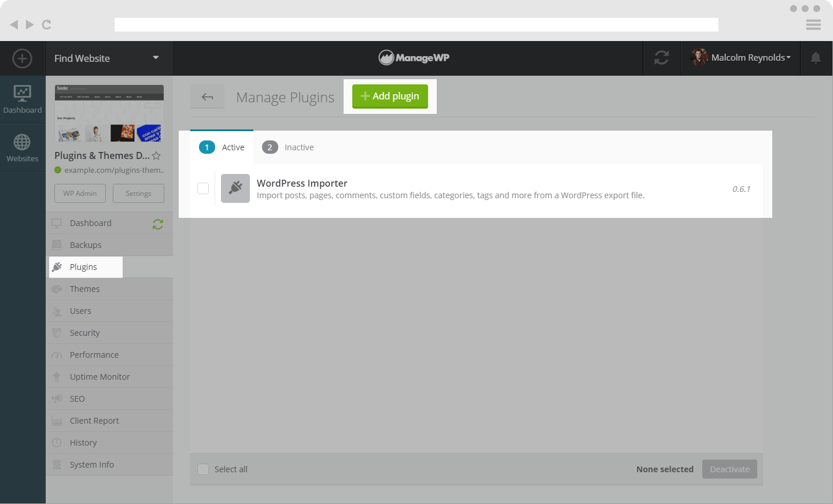
Task: Click the WordPress Importer plug icon
Action: click(235, 188)
